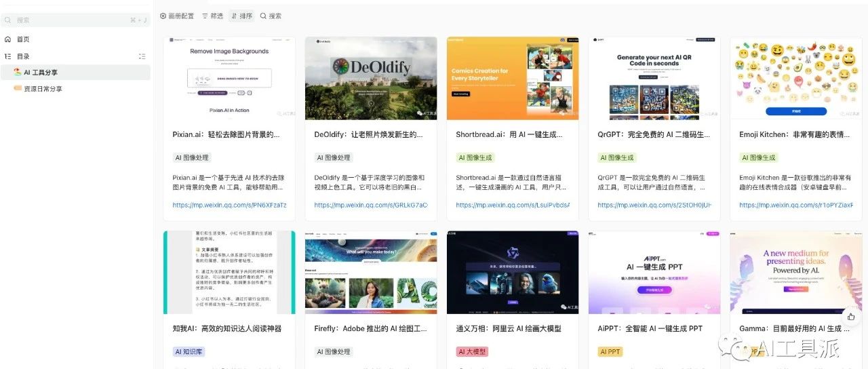Click the AI 大模型 tag on 通义万相 card
Screen dimensions: 868x369
(472, 351)
